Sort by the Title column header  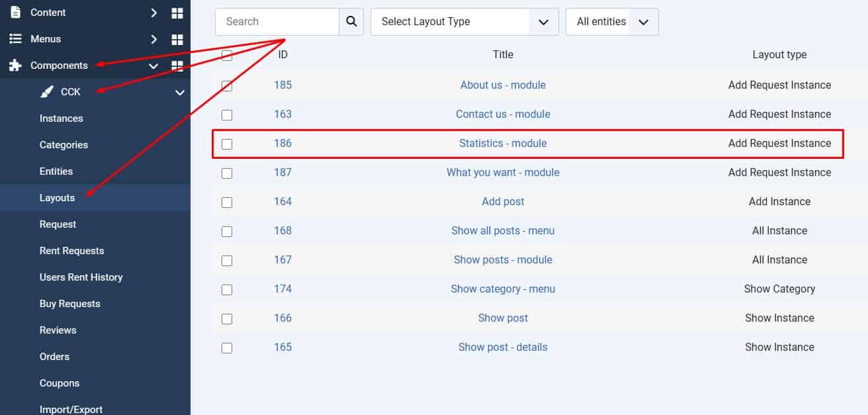click(503, 55)
